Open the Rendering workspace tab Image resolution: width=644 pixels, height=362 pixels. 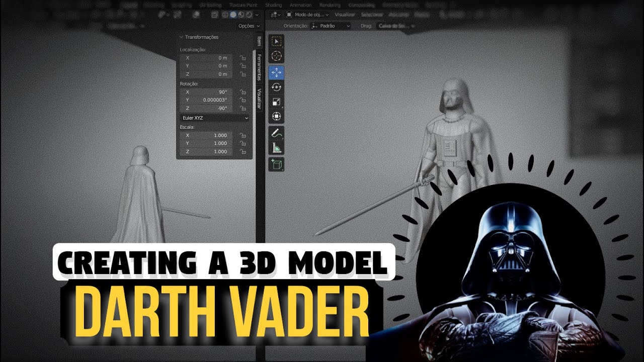coord(330,5)
